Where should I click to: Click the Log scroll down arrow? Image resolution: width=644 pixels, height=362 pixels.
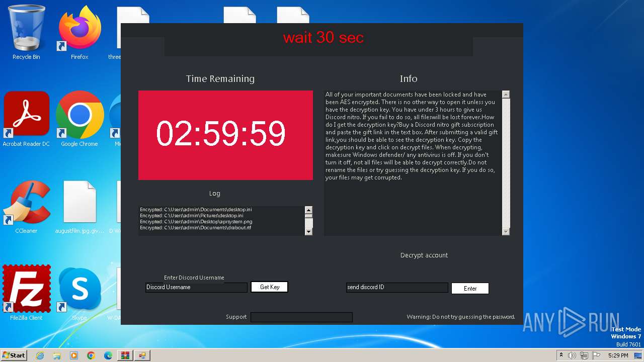pos(309,231)
